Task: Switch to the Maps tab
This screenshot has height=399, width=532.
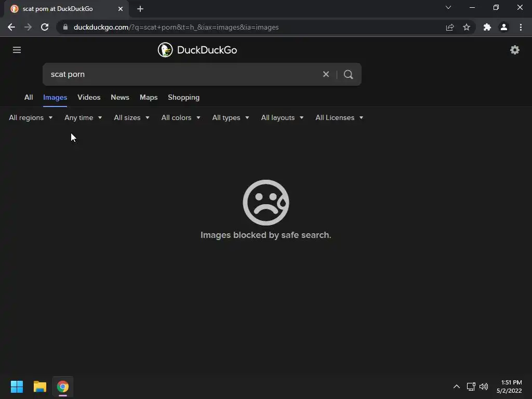Action: coord(149,97)
